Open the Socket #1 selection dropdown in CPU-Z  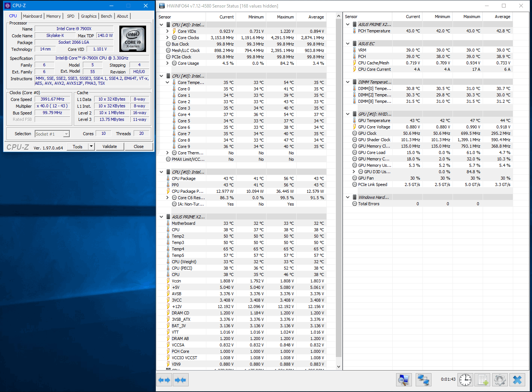click(x=66, y=134)
